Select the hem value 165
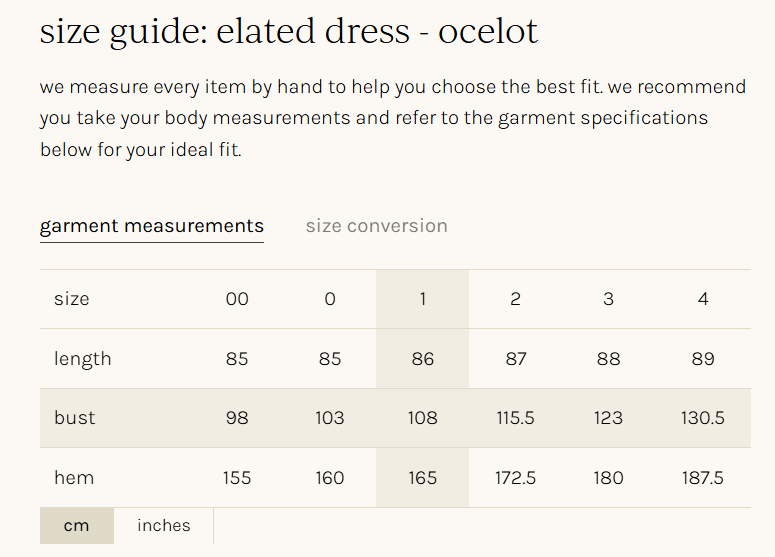The width and height of the screenshot is (775, 557). [422, 478]
